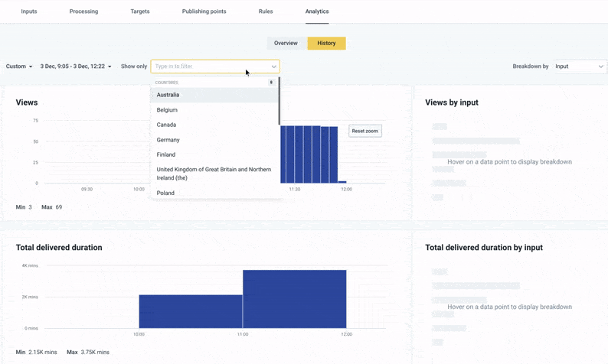
Task: Choose Germany from countries list
Action: [214, 140]
